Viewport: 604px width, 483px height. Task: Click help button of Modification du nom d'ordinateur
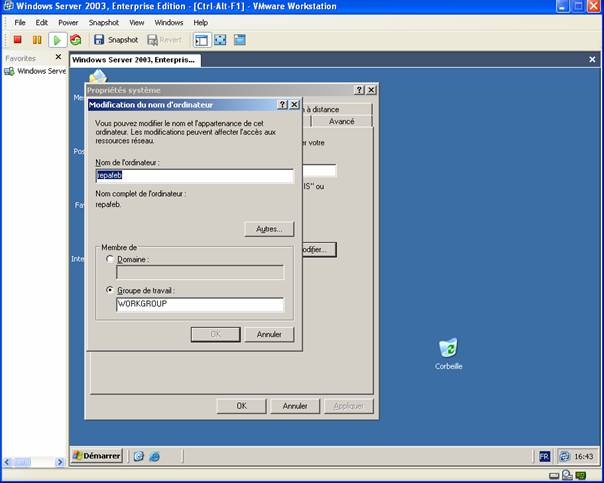click(x=282, y=104)
